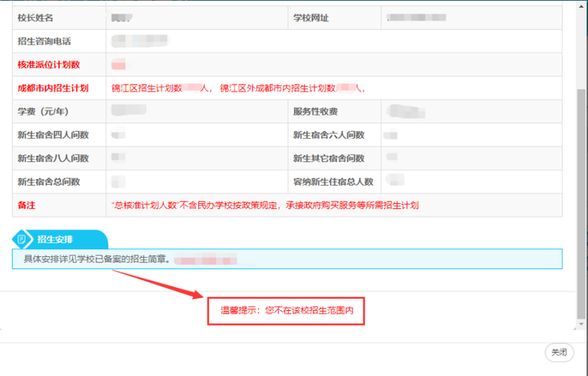
Task: Select the 服务性收费 label
Action: click(x=315, y=111)
